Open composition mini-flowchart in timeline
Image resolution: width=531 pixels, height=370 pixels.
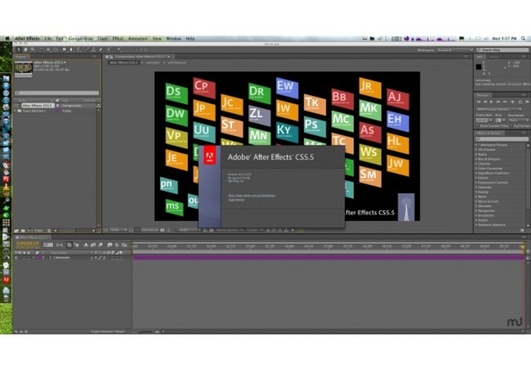pos(60,244)
